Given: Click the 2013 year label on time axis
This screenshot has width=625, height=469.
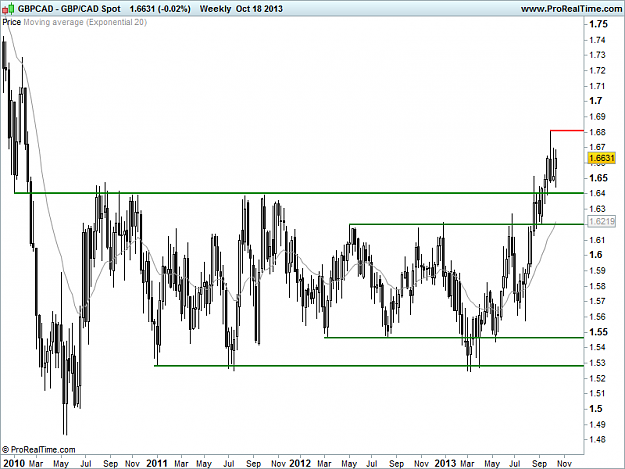Looking at the screenshot, I should (x=445, y=463).
